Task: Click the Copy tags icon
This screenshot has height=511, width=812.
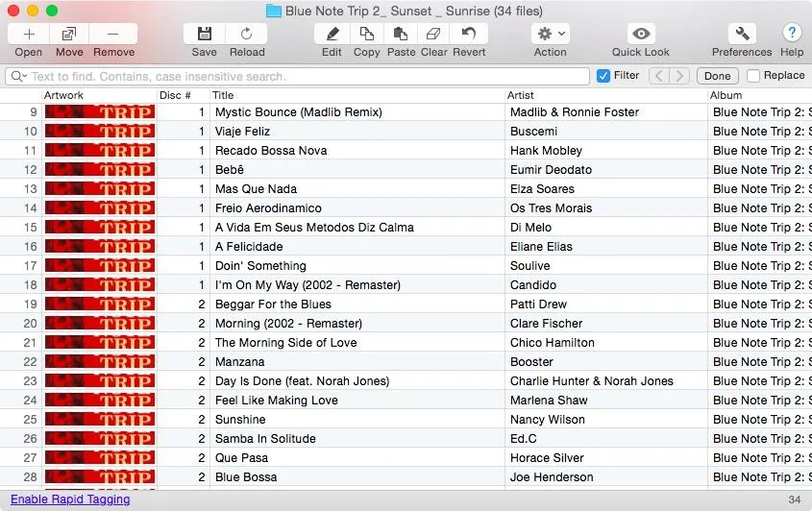Action: 367,35
